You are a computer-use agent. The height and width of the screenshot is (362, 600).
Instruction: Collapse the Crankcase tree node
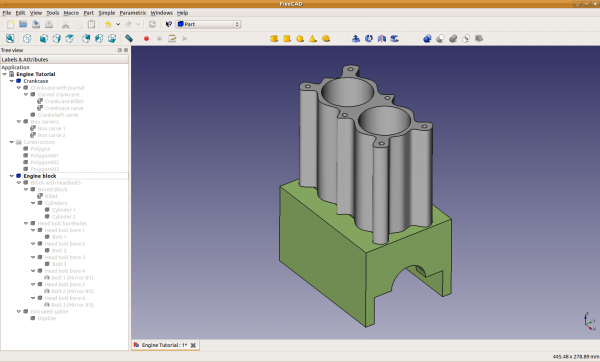click(x=11, y=81)
